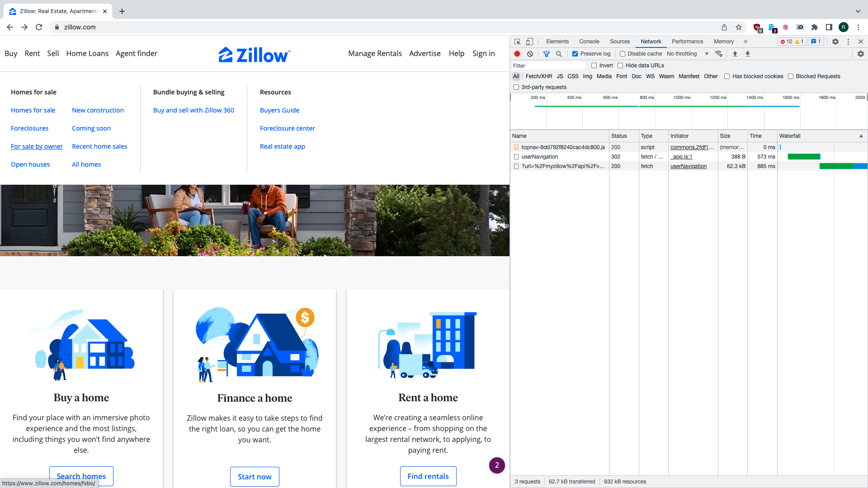
Task: Click the Zillow logo
Action: 255,55
